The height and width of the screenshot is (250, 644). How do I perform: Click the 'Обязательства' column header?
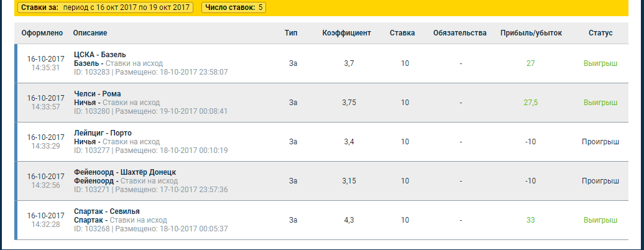(x=460, y=33)
